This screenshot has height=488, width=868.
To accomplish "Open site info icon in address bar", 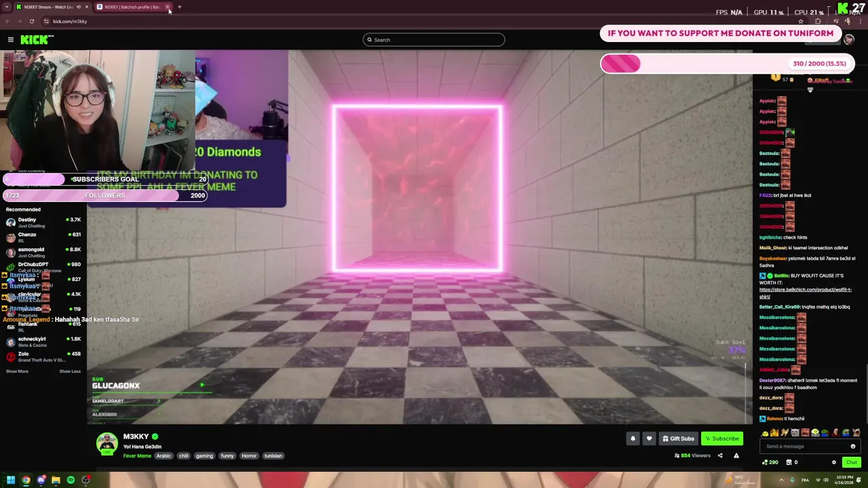I will pyautogui.click(x=46, y=21).
